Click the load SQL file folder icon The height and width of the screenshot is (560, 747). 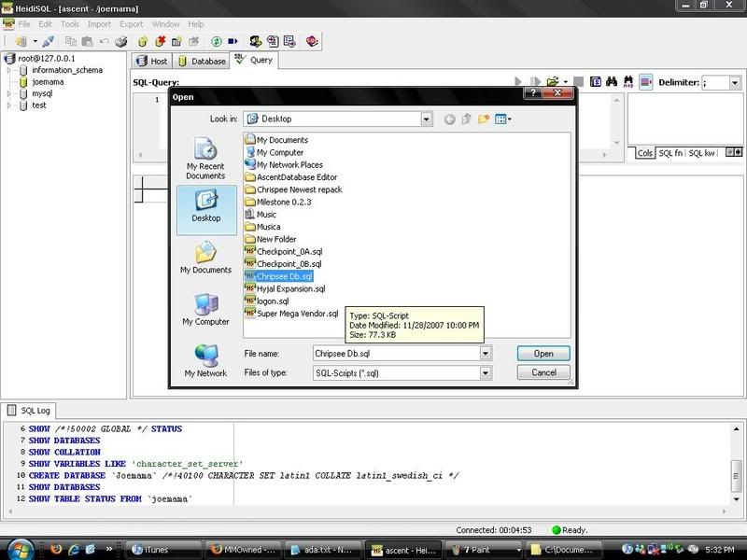pyautogui.click(x=553, y=82)
